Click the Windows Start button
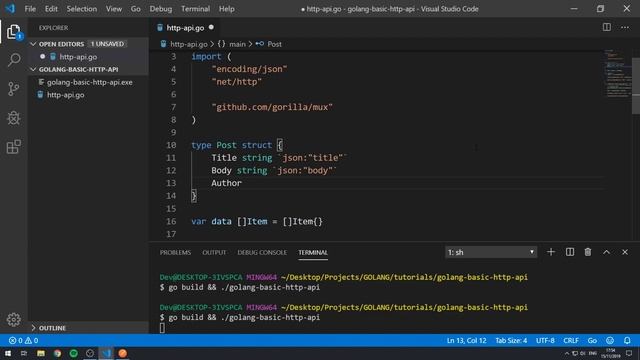The width and height of the screenshot is (640, 360). (8, 353)
